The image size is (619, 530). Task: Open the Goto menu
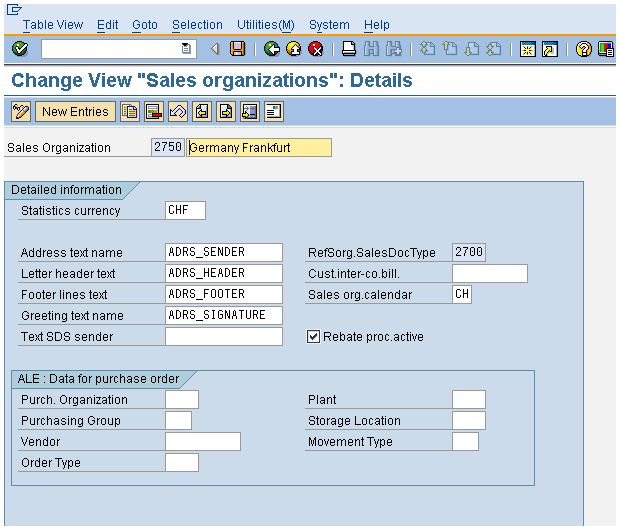pyautogui.click(x=144, y=25)
